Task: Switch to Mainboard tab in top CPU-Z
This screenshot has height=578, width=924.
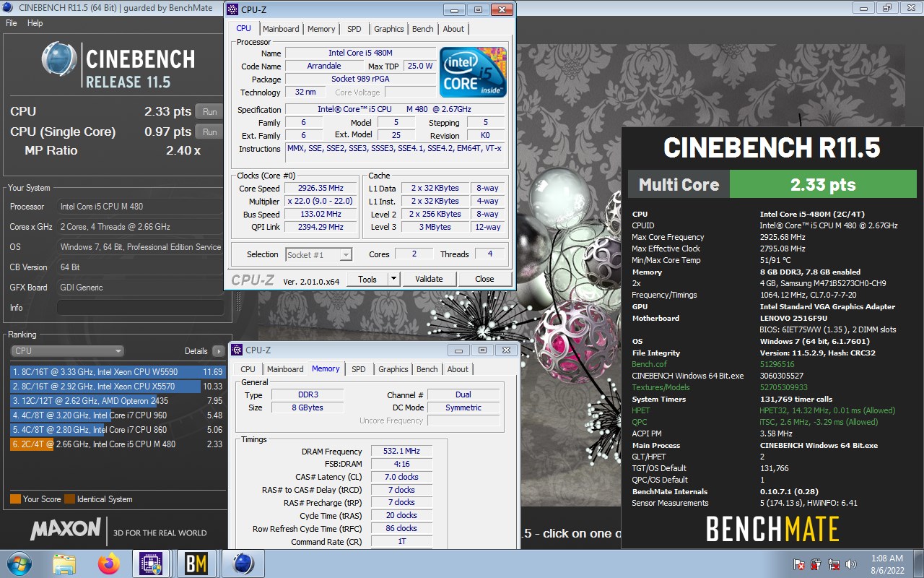Action: [281, 29]
